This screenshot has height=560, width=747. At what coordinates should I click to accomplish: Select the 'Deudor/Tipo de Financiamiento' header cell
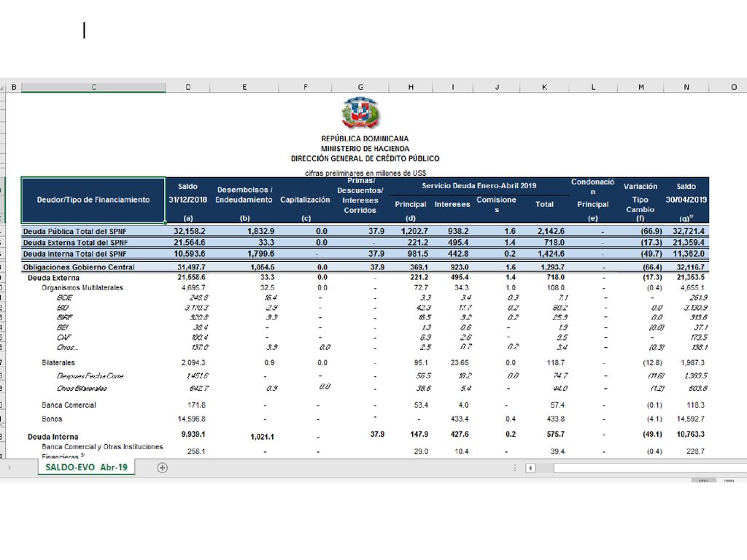(x=93, y=200)
